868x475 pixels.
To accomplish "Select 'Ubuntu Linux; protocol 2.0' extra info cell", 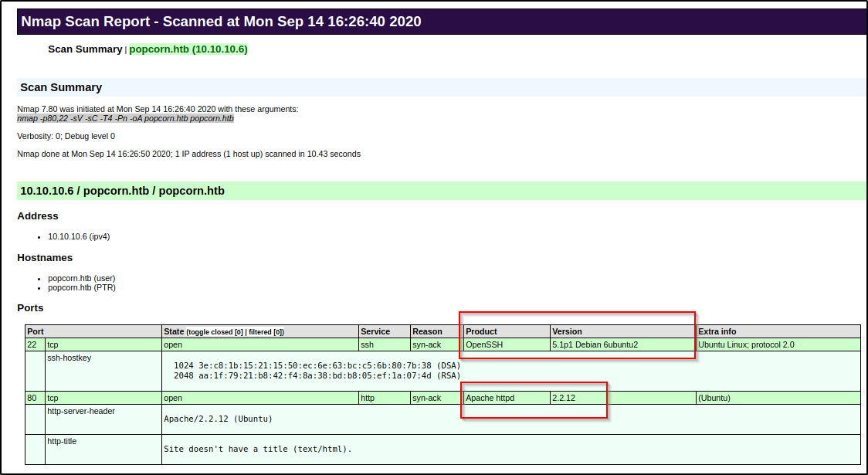I will tap(778, 344).
